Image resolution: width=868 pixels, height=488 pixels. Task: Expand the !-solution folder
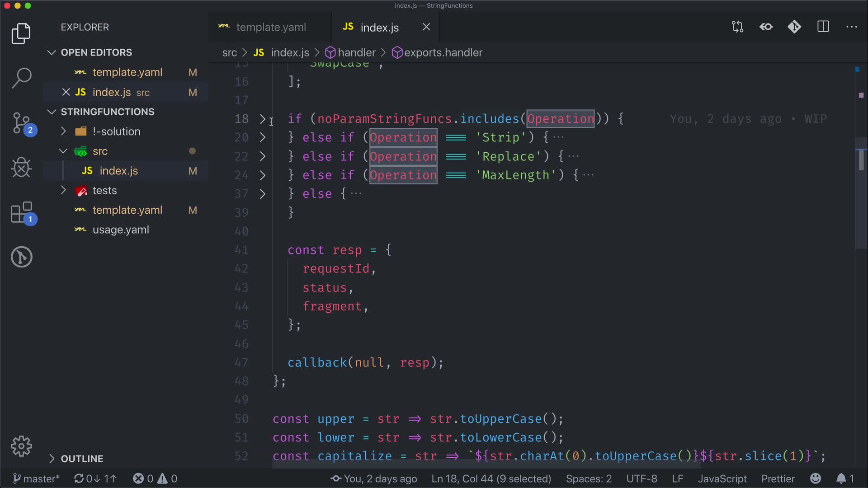[64, 131]
